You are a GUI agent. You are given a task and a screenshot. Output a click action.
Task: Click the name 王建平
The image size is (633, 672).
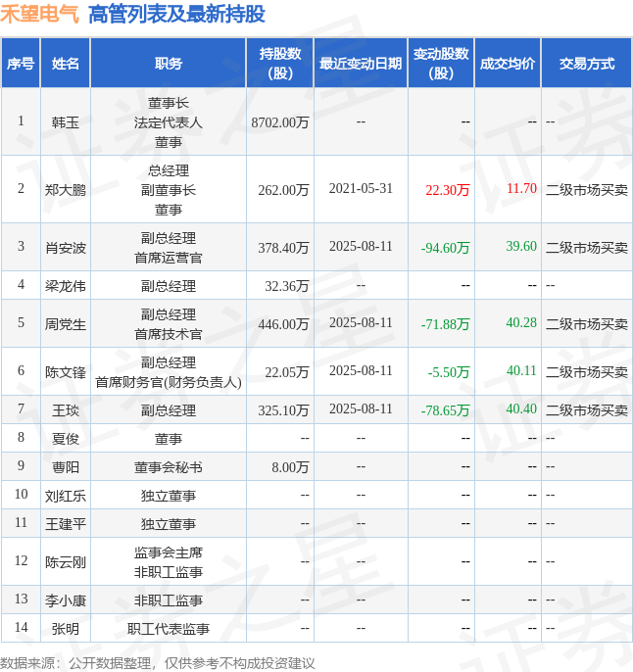coord(65,524)
